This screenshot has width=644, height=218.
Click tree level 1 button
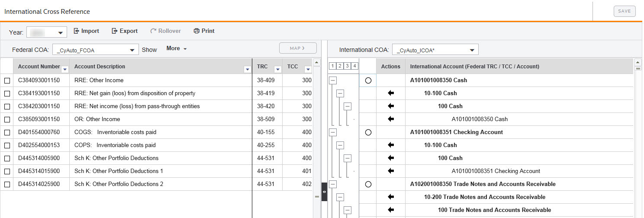tap(333, 66)
